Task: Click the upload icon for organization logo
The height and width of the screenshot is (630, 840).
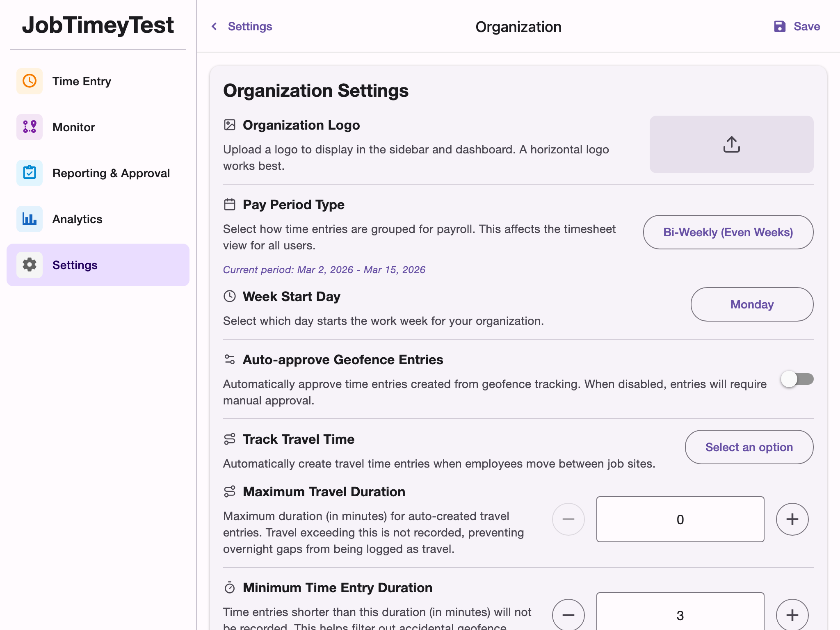Action: (x=732, y=144)
